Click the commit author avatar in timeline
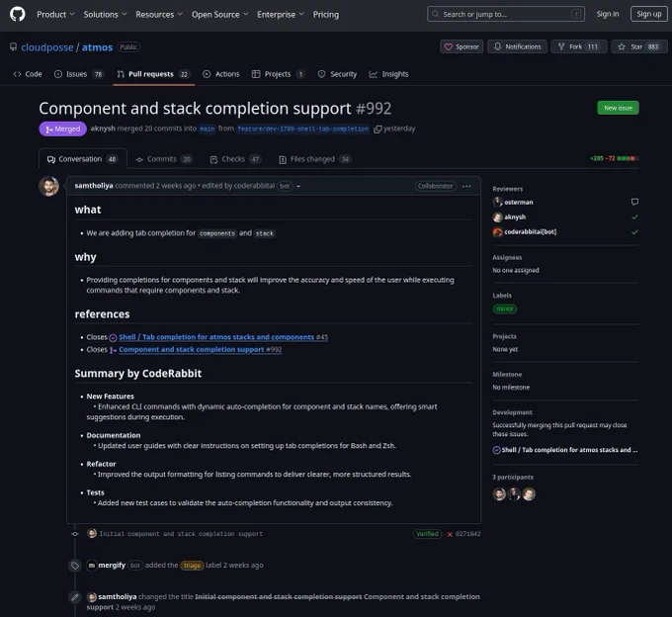The width and height of the screenshot is (672, 617). coord(92,533)
